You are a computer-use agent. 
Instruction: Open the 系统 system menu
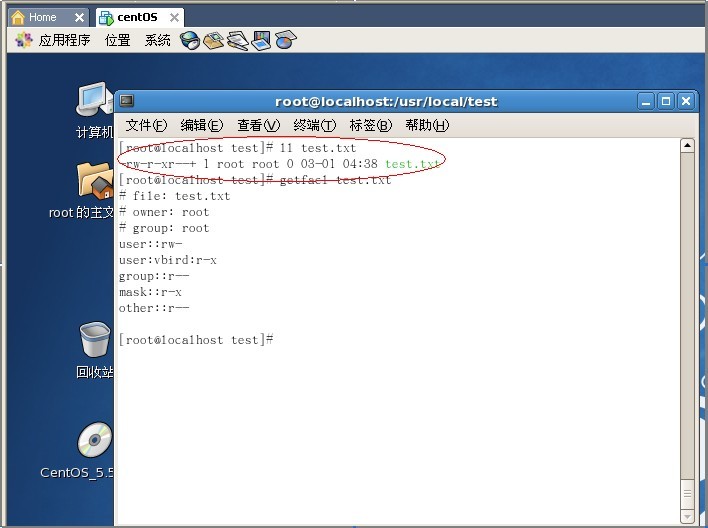tap(158, 41)
